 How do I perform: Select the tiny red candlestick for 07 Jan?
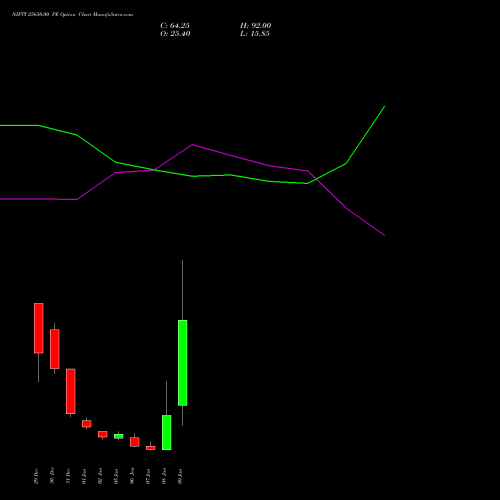point(151,448)
